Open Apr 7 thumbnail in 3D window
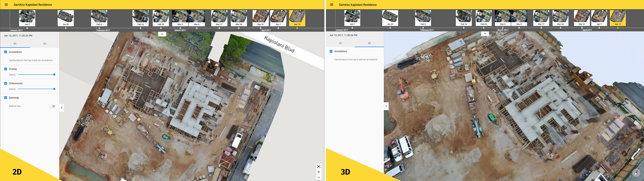 pyautogui.click(x=599, y=18)
